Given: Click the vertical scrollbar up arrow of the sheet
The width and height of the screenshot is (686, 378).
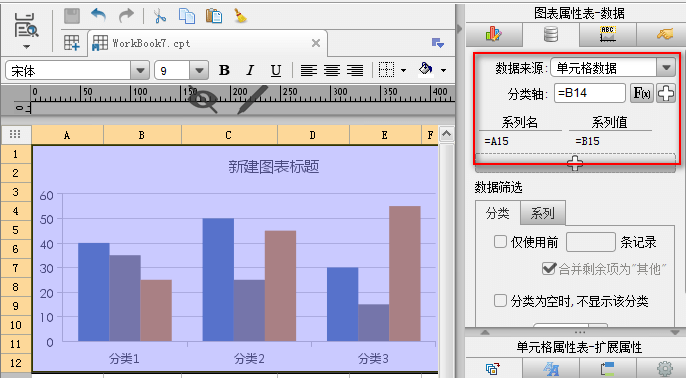Looking at the screenshot, I should tap(446, 133).
